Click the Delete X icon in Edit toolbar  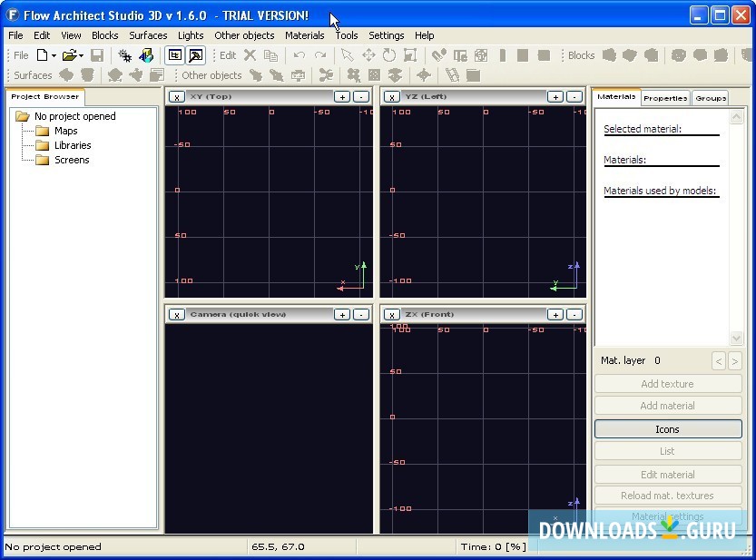[250, 55]
